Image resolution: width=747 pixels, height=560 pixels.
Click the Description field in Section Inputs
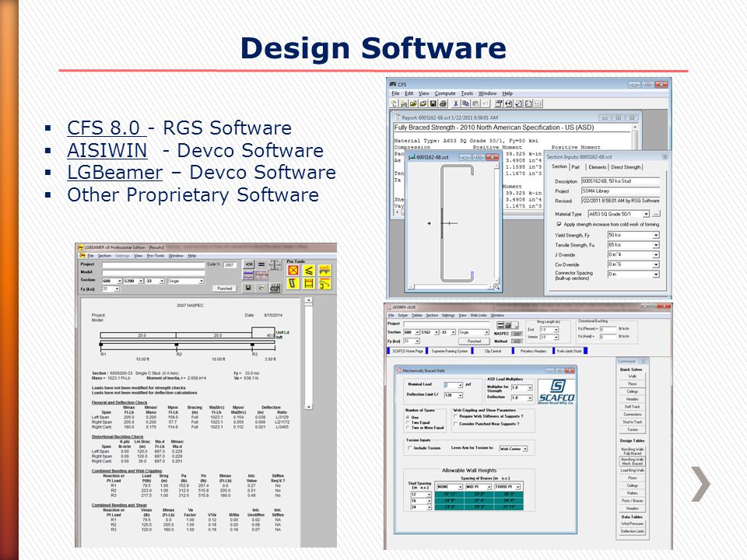pos(620,181)
